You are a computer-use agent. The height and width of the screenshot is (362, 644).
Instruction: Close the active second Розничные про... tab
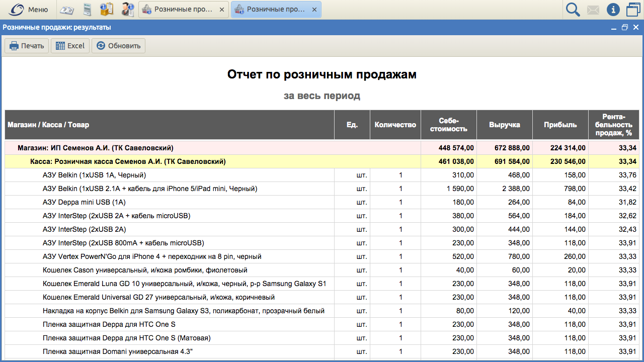pyautogui.click(x=314, y=10)
